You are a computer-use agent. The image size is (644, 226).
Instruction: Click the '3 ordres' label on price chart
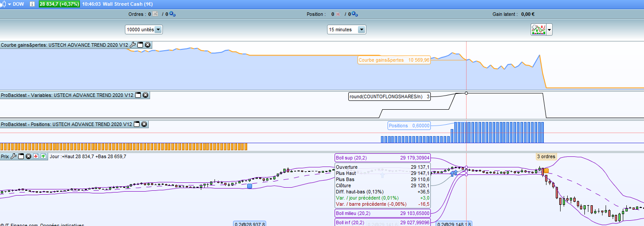pyautogui.click(x=546, y=156)
